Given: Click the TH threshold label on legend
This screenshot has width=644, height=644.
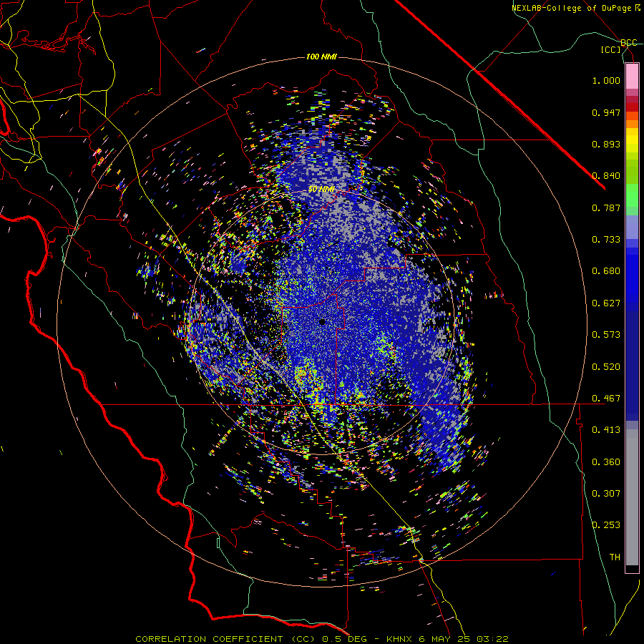Looking at the screenshot, I should (615, 557).
